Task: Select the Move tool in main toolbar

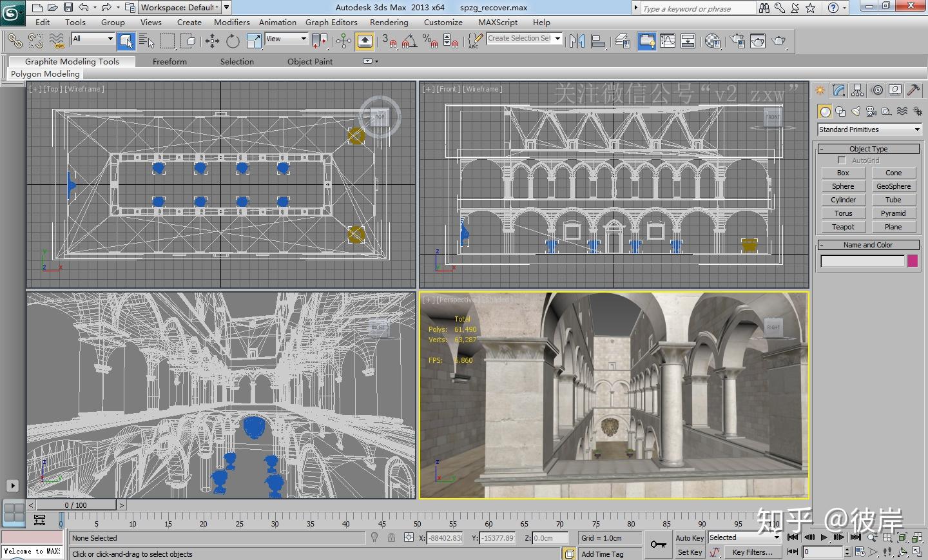Action: [x=212, y=42]
